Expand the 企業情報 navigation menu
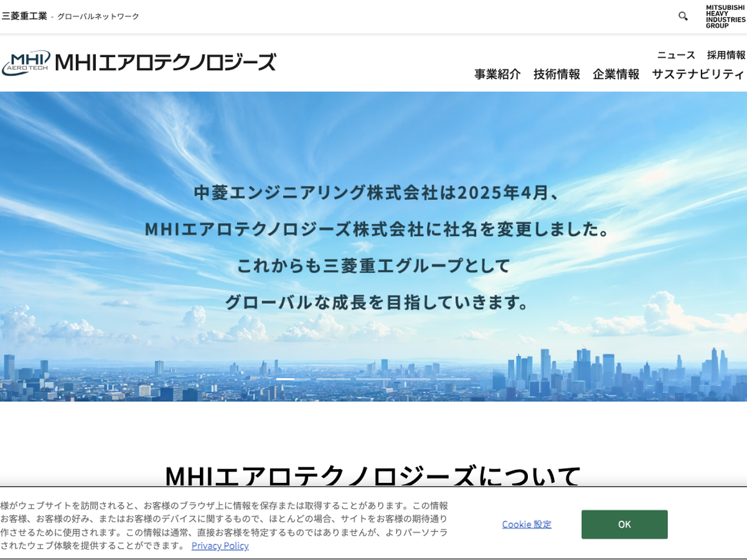 click(616, 74)
